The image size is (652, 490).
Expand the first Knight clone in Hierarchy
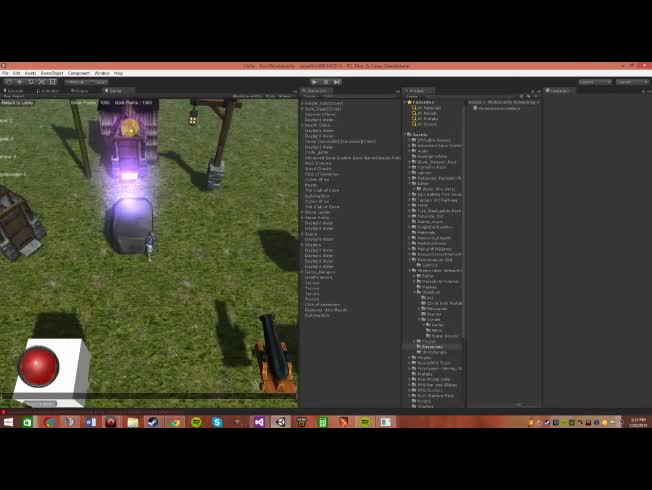pos(303,104)
